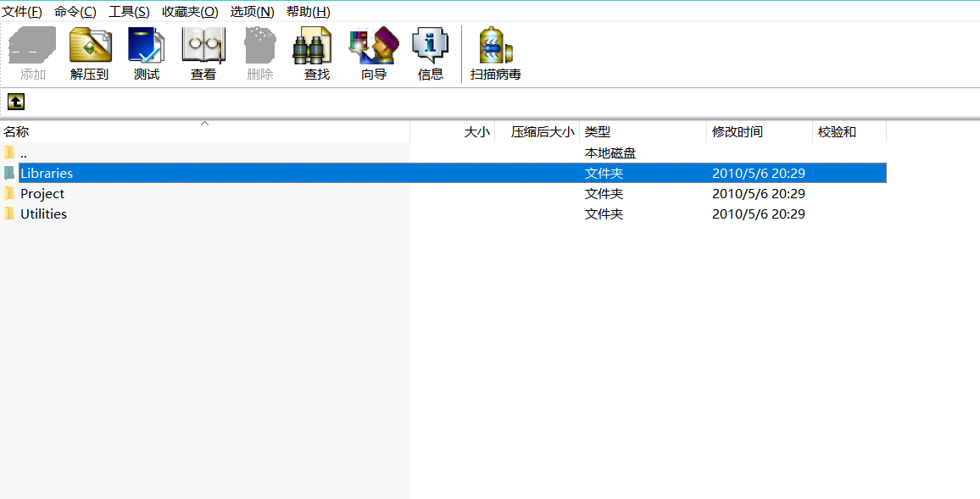This screenshot has height=499, width=980.
Task: Click 文件夹 type in the Libraries row
Action: pyautogui.click(x=604, y=173)
